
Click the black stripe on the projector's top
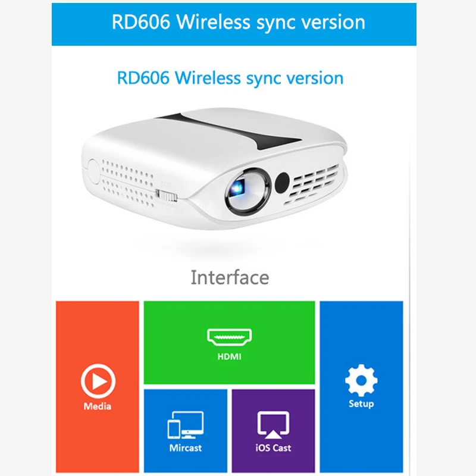(231, 130)
